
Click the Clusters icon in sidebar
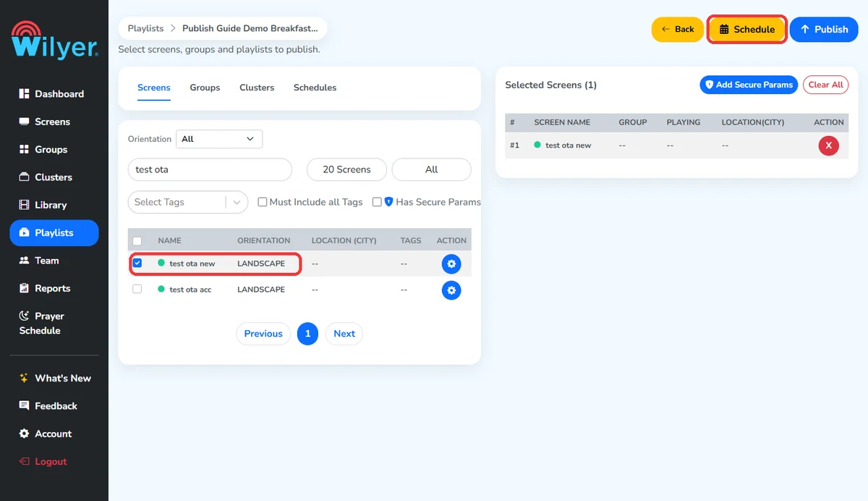click(x=24, y=177)
